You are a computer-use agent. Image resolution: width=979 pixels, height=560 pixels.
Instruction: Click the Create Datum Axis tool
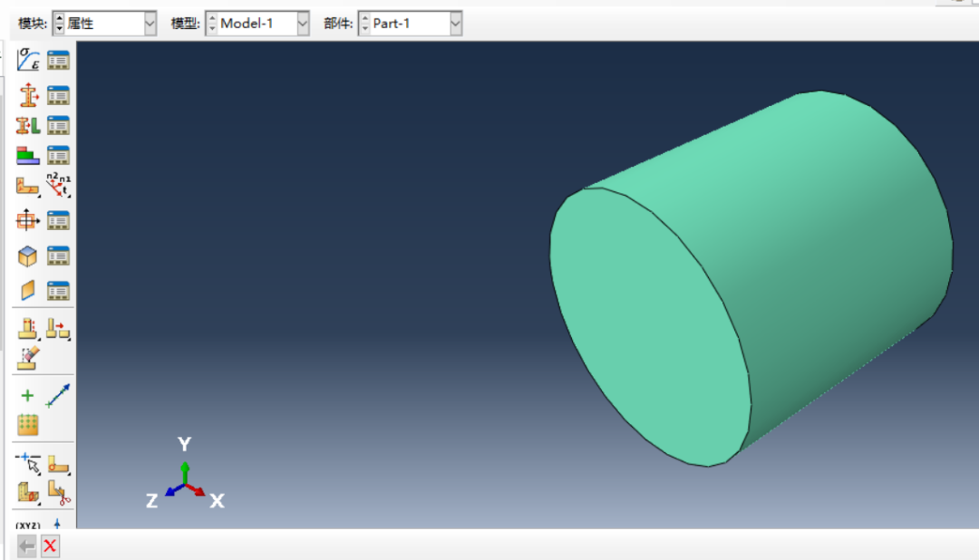click(x=59, y=396)
